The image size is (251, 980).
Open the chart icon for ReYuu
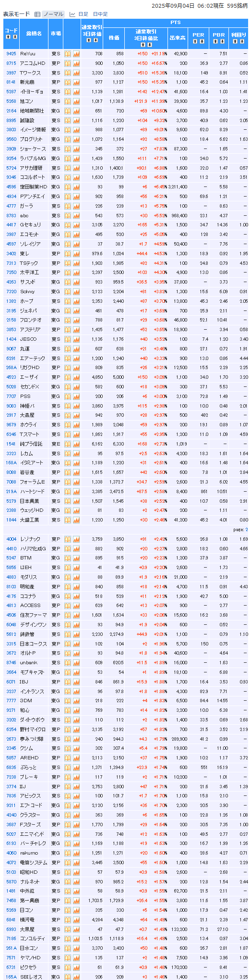pyautogui.click(x=76, y=54)
